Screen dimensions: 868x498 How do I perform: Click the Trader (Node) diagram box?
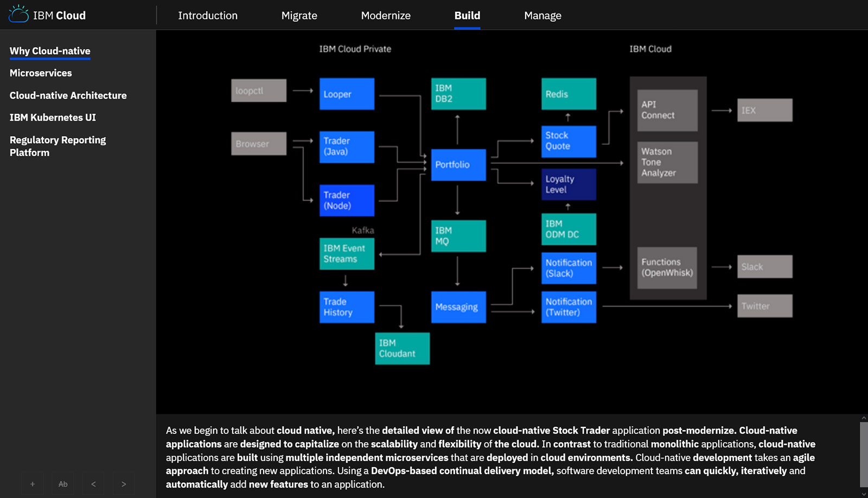click(x=347, y=200)
